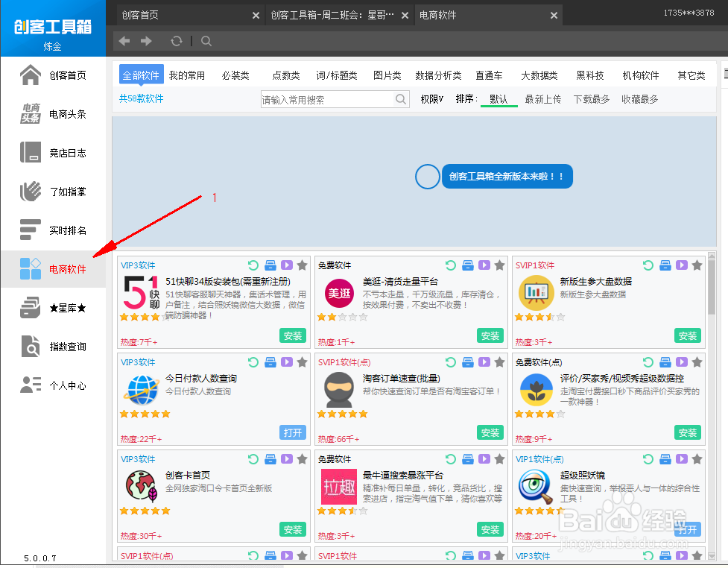Reload page with the refresh icon
Viewport: 728px width, 568px height.
click(x=177, y=41)
